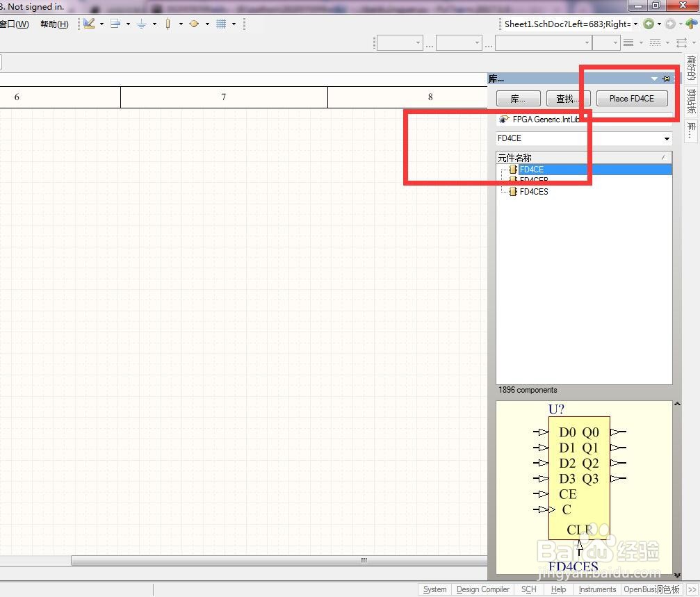The image size is (700, 597).
Task: Click the grids toolbar icon
Action: pyautogui.click(x=221, y=24)
